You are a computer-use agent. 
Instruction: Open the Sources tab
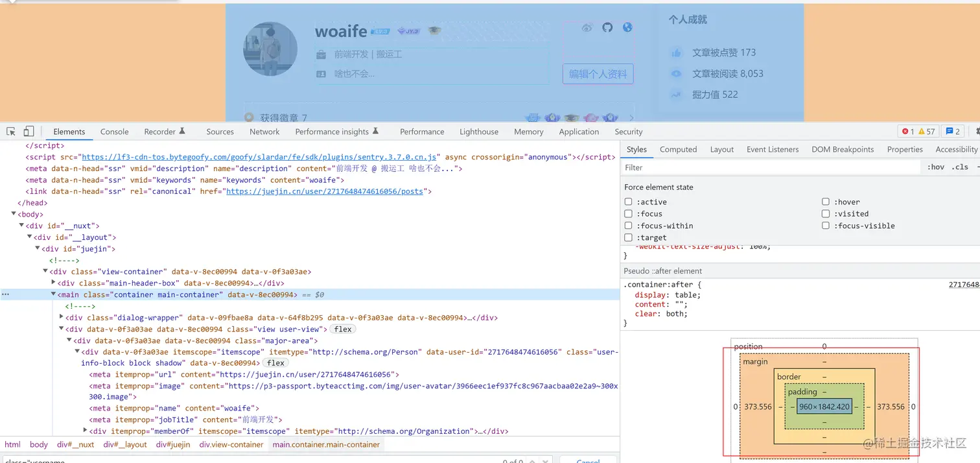[220, 132]
